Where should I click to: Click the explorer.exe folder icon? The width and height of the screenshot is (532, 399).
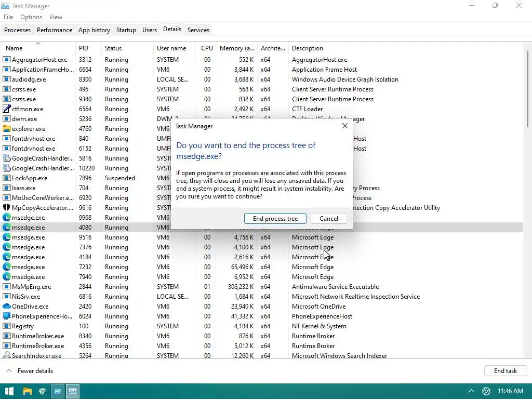(6, 129)
